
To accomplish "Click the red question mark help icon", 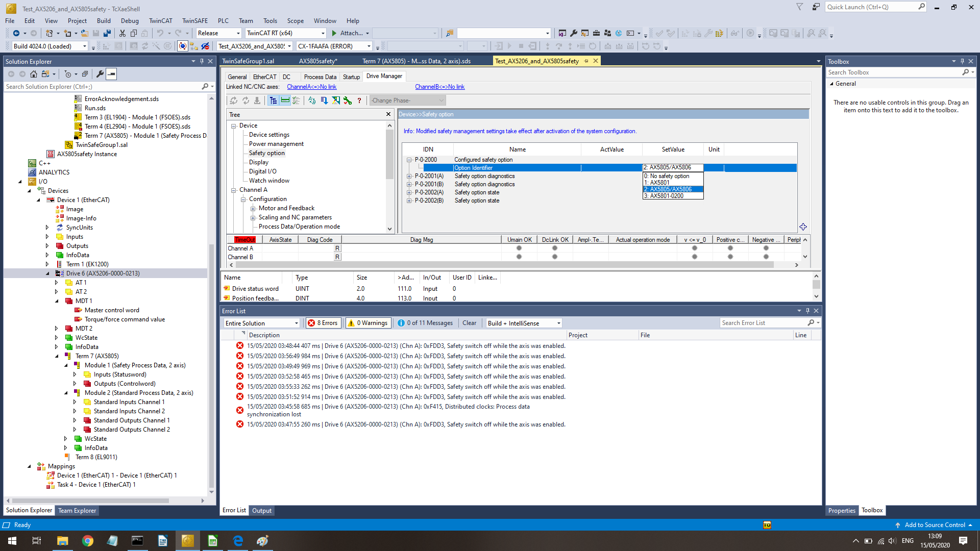I will (x=359, y=101).
